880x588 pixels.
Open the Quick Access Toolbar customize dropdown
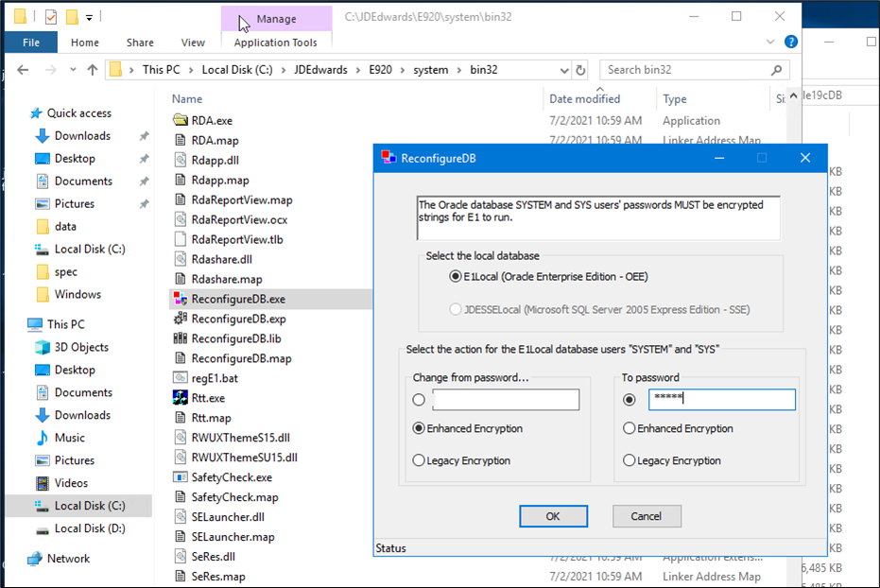89,18
